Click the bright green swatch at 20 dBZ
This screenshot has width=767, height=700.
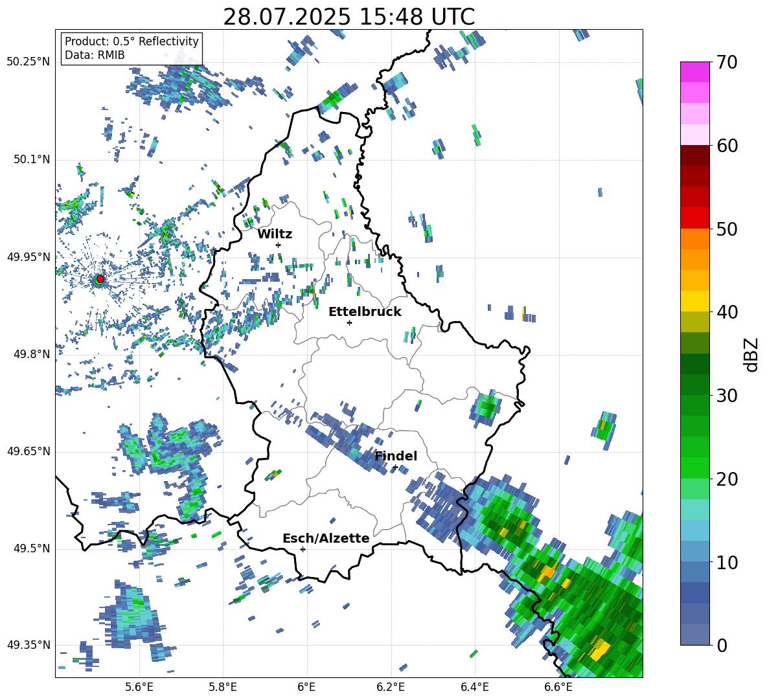pos(694,468)
